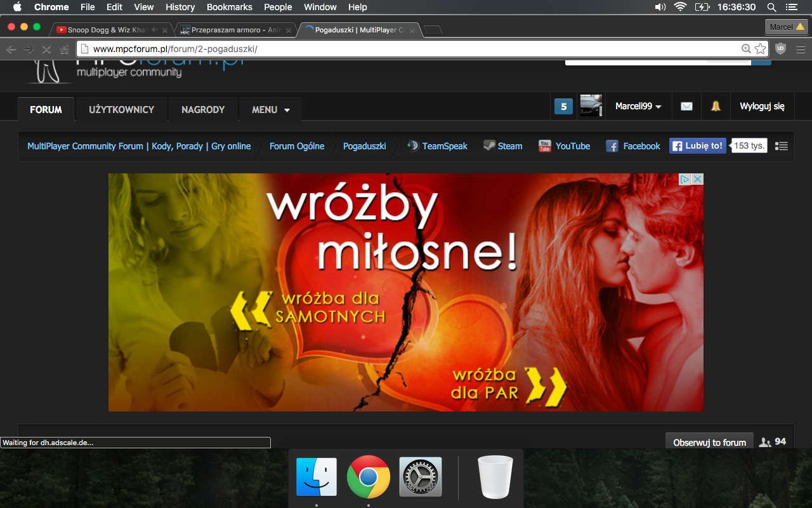
Task: Click wróżba dla SAMOTNYCH on banner
Action: pos(307,308)
